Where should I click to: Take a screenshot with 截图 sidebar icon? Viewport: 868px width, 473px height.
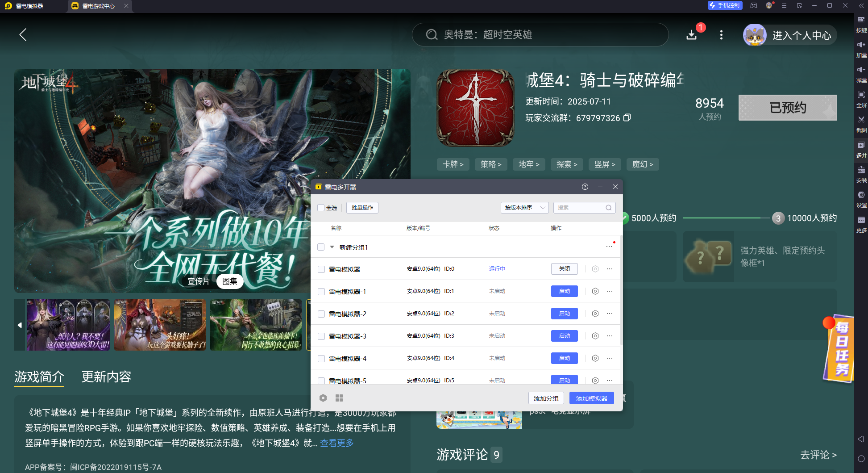[861, 124]
